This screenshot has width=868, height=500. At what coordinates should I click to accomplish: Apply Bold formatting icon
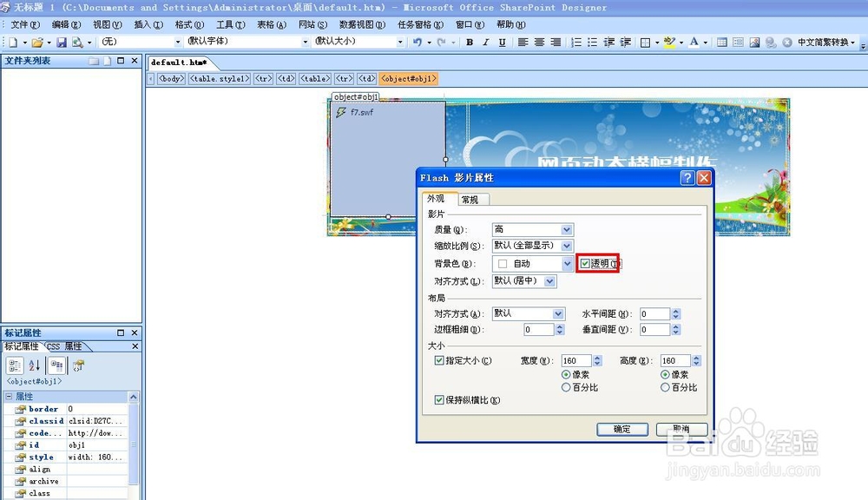468,43
